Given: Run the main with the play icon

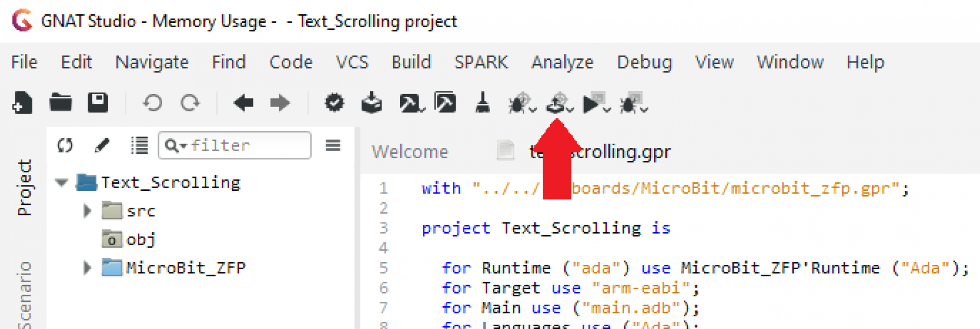Looking at the screenshot, I should 592,102.
